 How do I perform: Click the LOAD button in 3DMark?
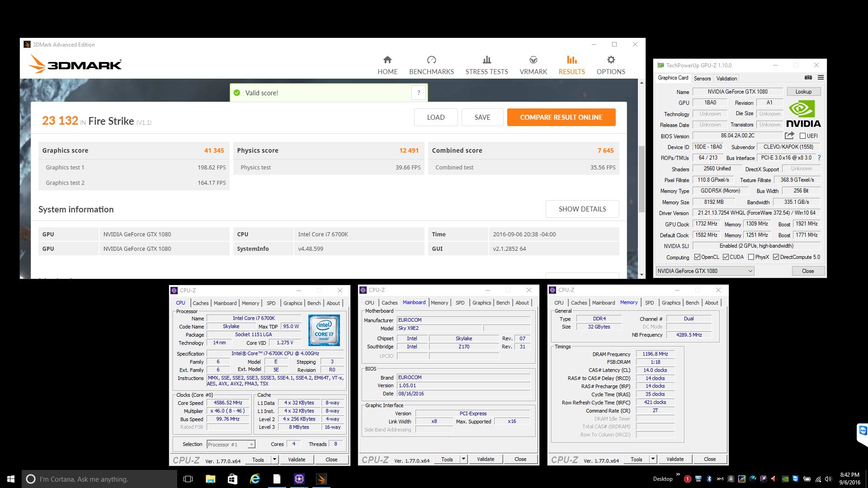click(436, 117)
